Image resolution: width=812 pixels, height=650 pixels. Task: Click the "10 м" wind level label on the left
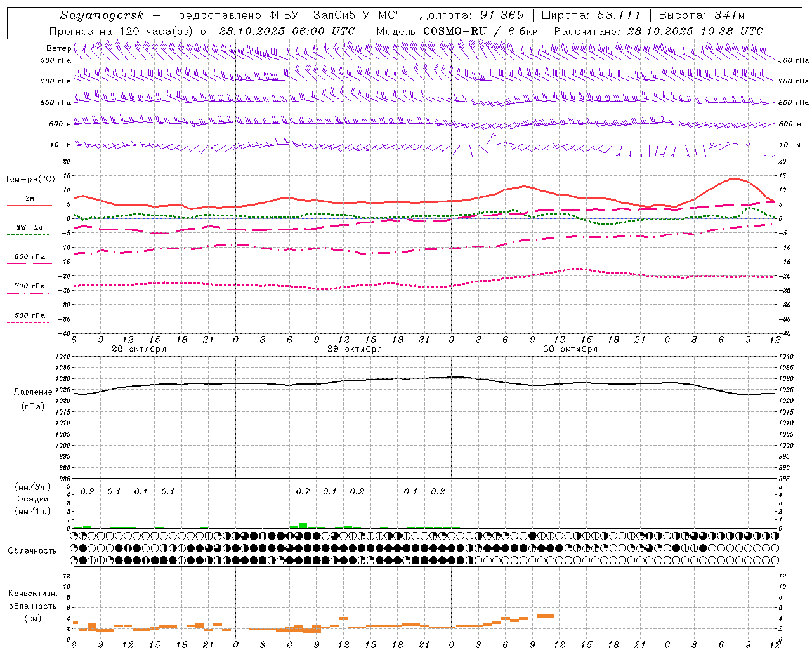click(60, 145)
